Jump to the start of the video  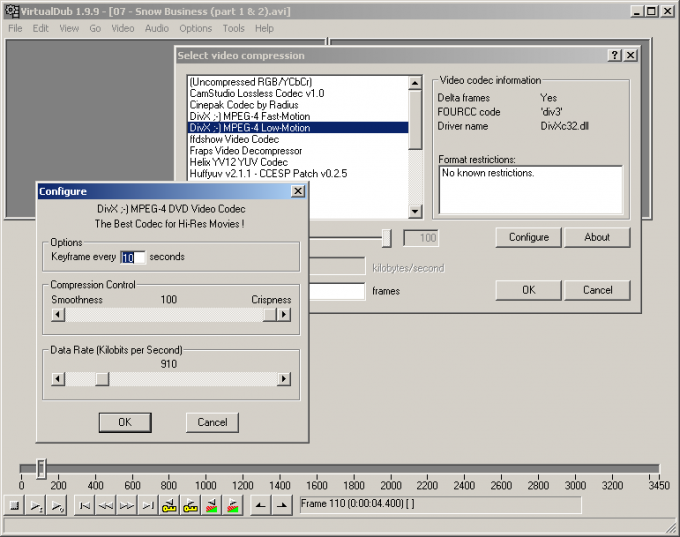click(85, 505)
